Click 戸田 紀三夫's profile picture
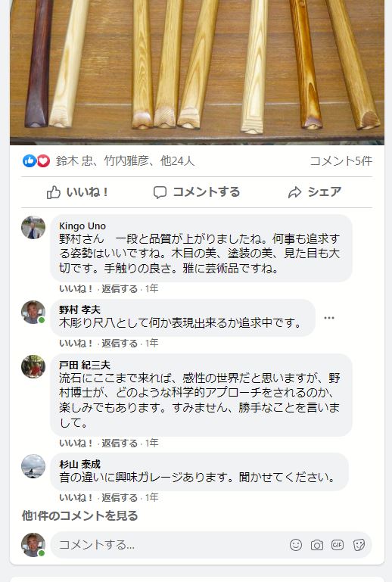 pos(33,367)
